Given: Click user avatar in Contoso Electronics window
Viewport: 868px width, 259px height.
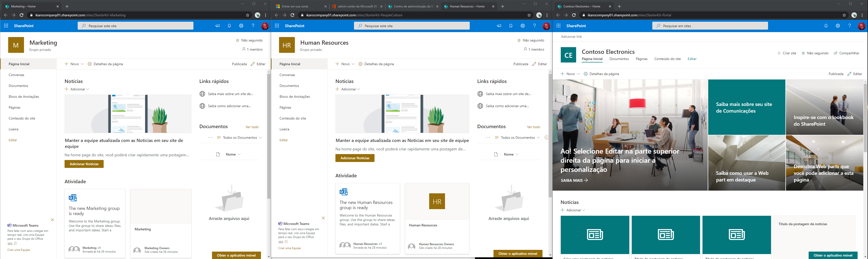Looking at the screenshot, I should (x=861, y=26).
